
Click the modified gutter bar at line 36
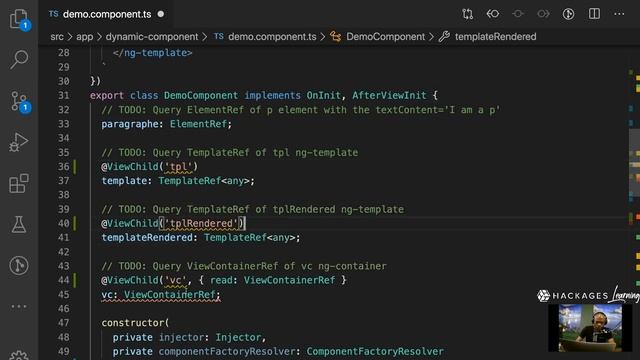tap(75, 167)
